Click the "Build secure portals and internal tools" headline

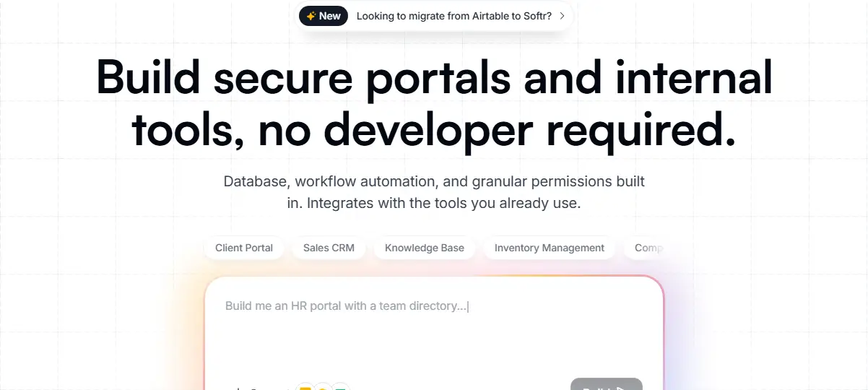pos(434,103)
